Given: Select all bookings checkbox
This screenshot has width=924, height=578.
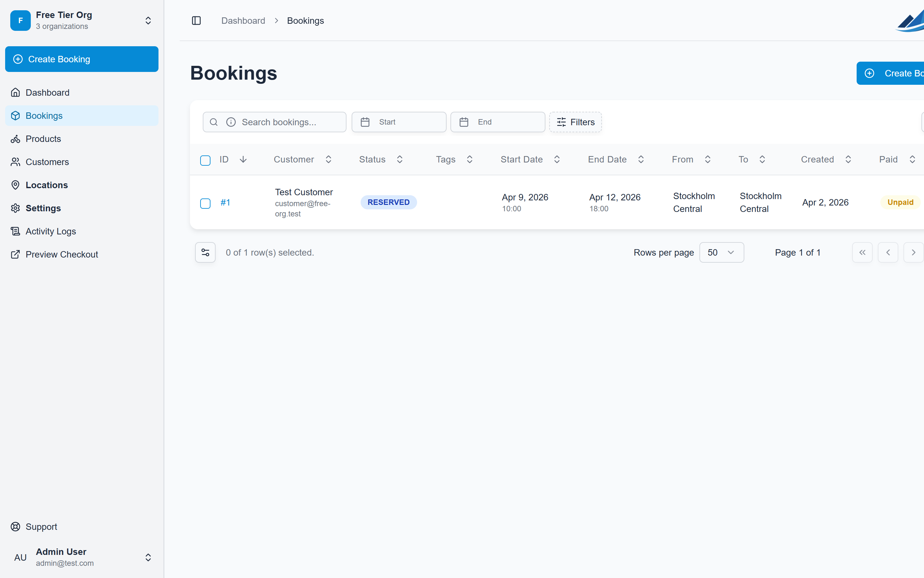Looking at the screenshot, I should (205, 160).
